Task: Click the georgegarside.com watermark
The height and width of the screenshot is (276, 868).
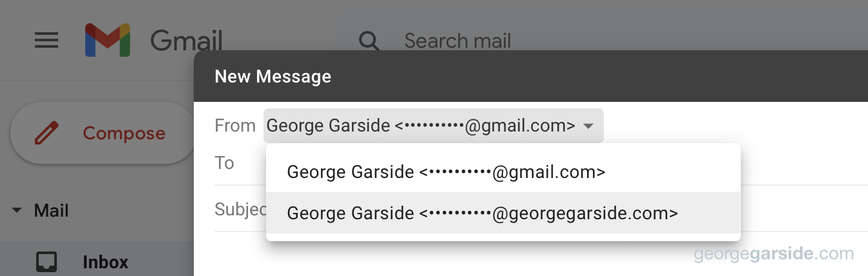Action: (x=774, y=254)
